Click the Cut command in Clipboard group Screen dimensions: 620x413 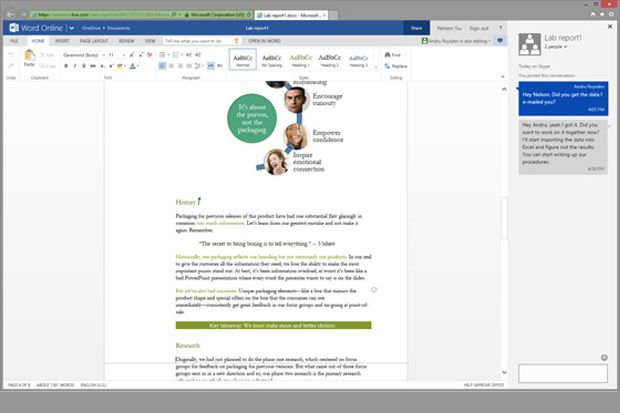coord(47,55)
